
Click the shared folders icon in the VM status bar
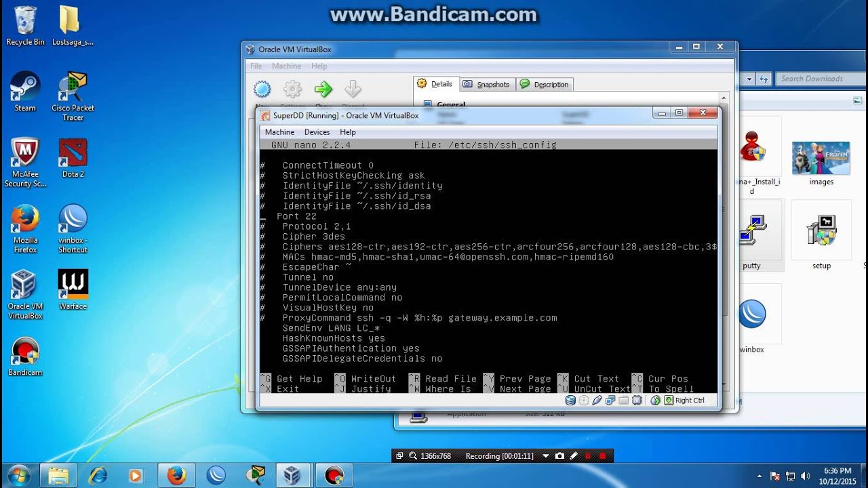624,400
